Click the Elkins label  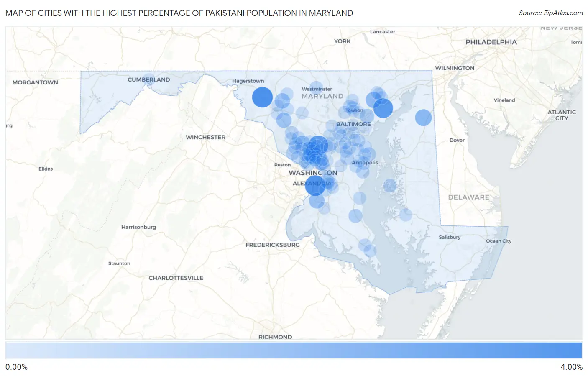pyautogui.click(x=46, y=169)
